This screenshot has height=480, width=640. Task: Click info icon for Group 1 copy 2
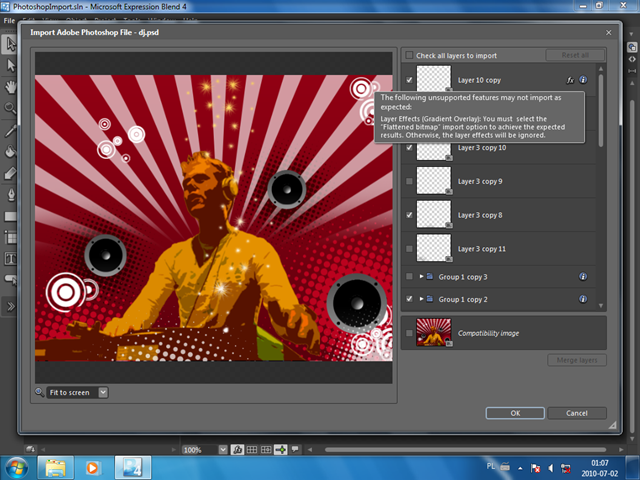pos(583,299)
